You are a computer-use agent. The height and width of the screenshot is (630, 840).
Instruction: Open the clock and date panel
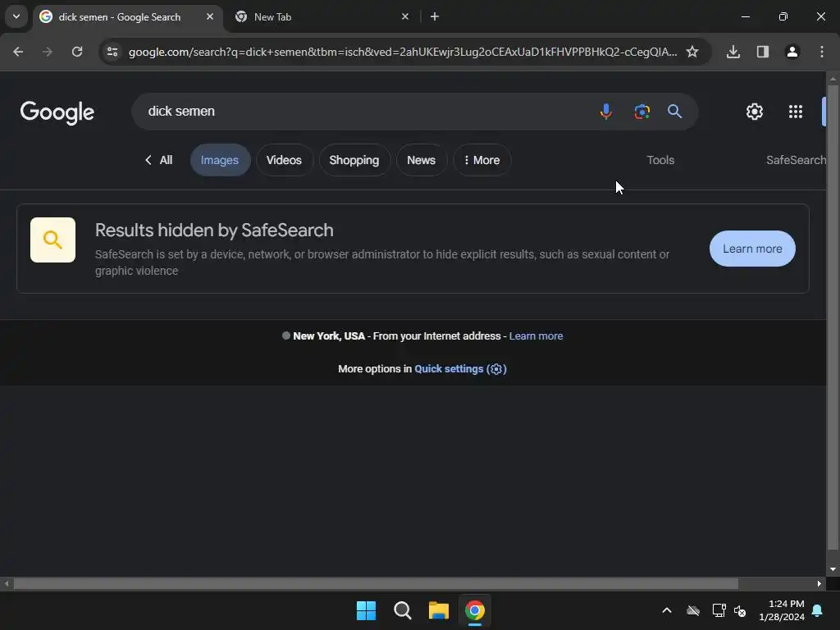782,610
